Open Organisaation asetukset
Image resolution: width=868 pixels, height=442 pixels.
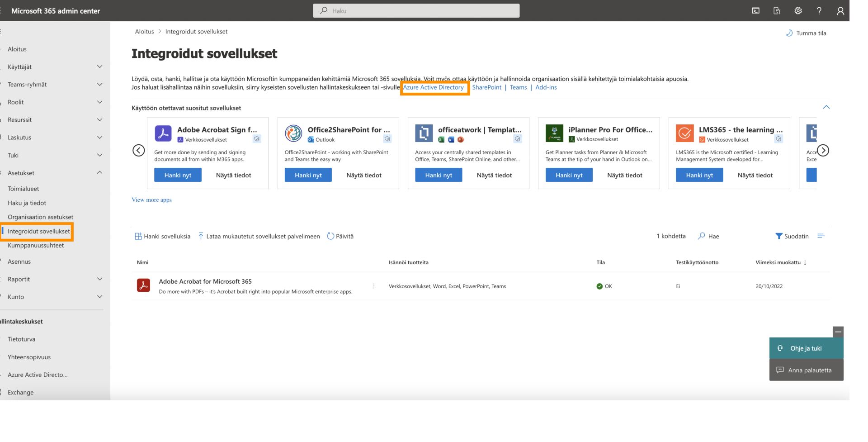click(x=40, y=217)
